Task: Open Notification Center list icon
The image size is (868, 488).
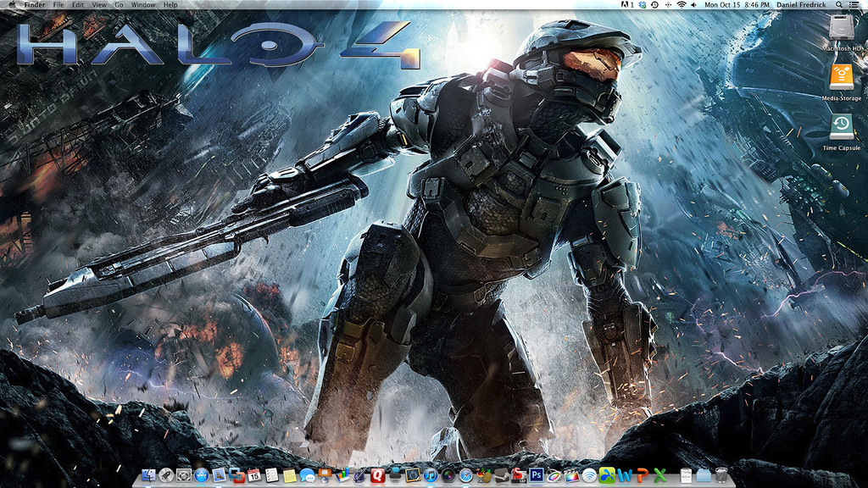Action: [x=854, y=4]
